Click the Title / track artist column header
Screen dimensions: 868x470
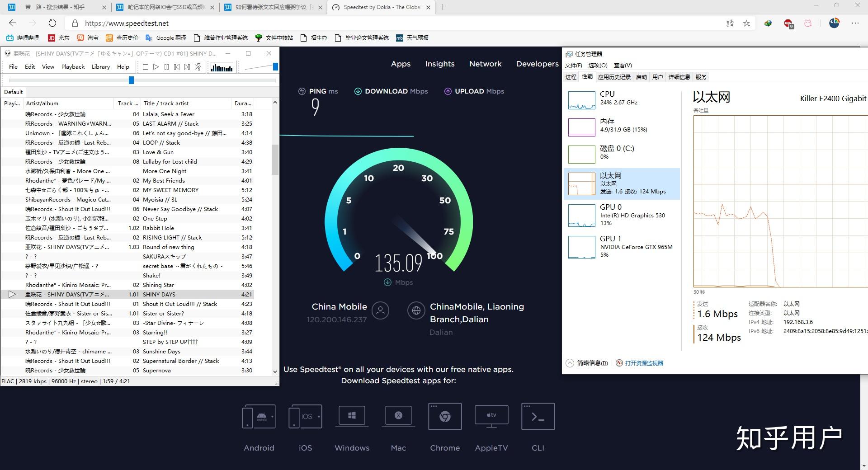point(186,103)
